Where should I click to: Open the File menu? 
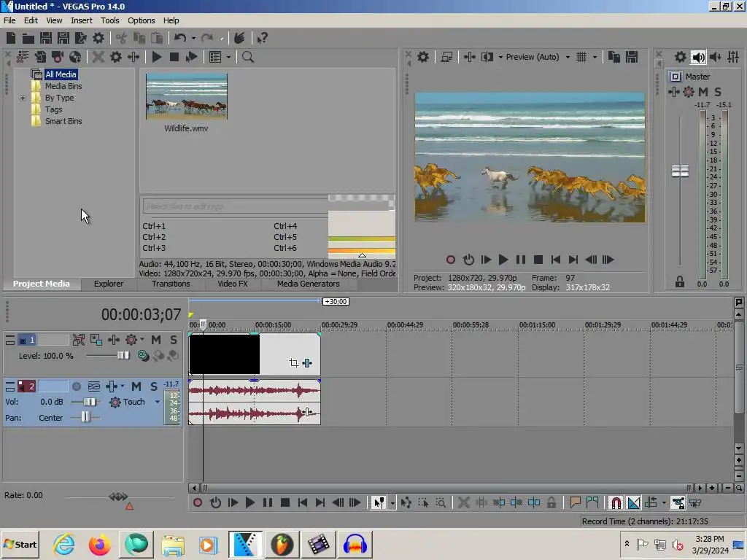[9, 20]
